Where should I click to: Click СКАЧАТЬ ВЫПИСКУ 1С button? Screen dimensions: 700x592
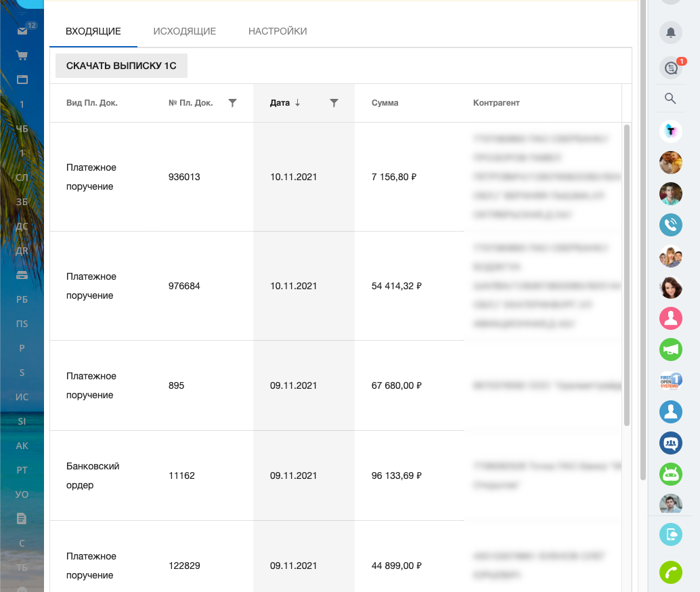121,66
